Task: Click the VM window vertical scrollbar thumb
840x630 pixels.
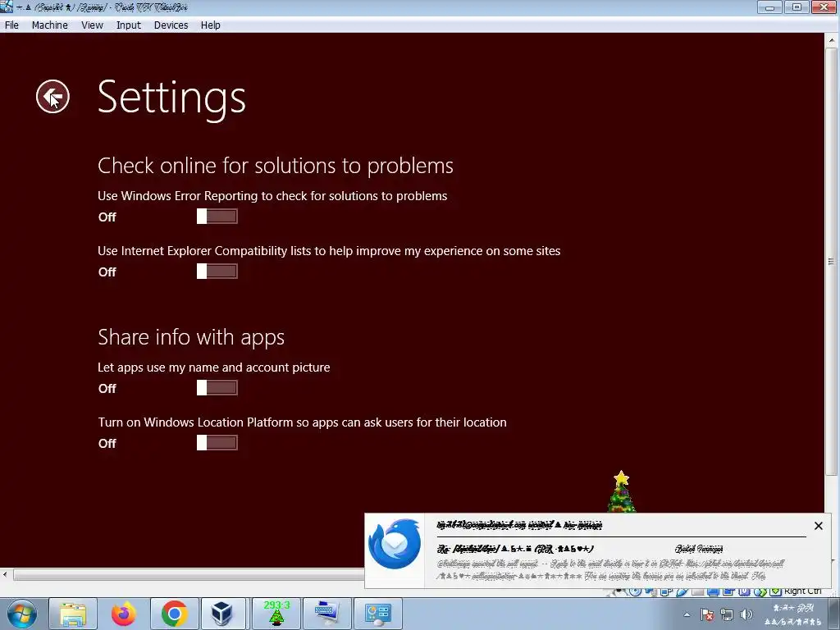Action: tap(832, 262)
